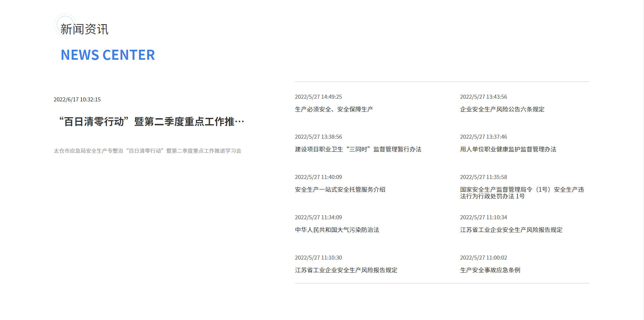Open 生产安全事故应急条例 article
644x320 pixels.
(x=490, y=270)
